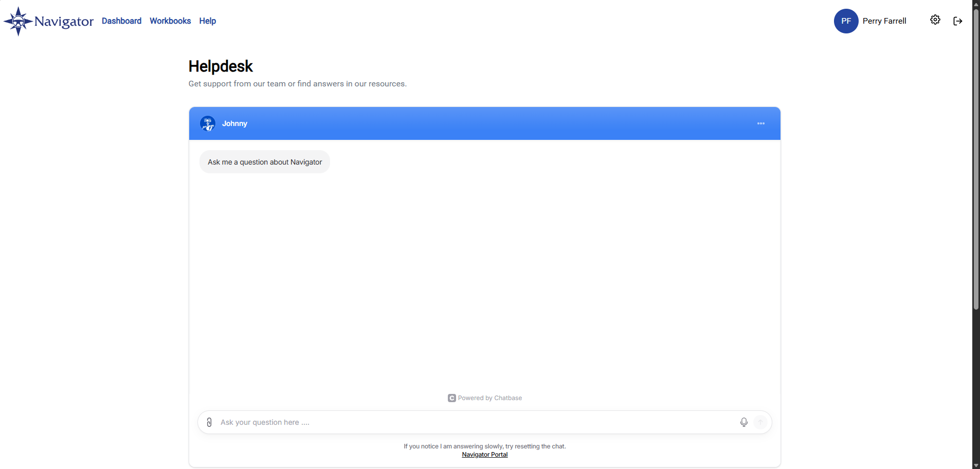Click the logout arrow icon
This screenshot has height=469, width=980.
click(x=957, y=21)
